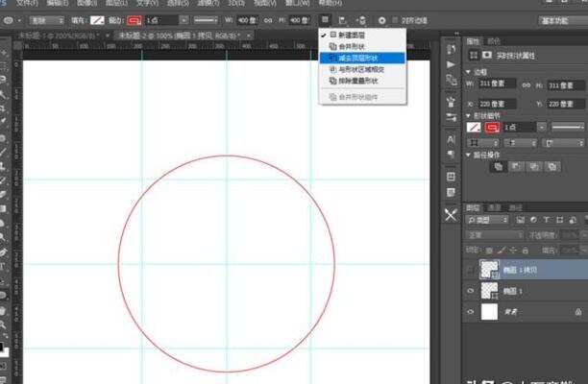Switch to the 属性 properties tab
Screen dimensions: 588x384
click(x=474, y=41)
